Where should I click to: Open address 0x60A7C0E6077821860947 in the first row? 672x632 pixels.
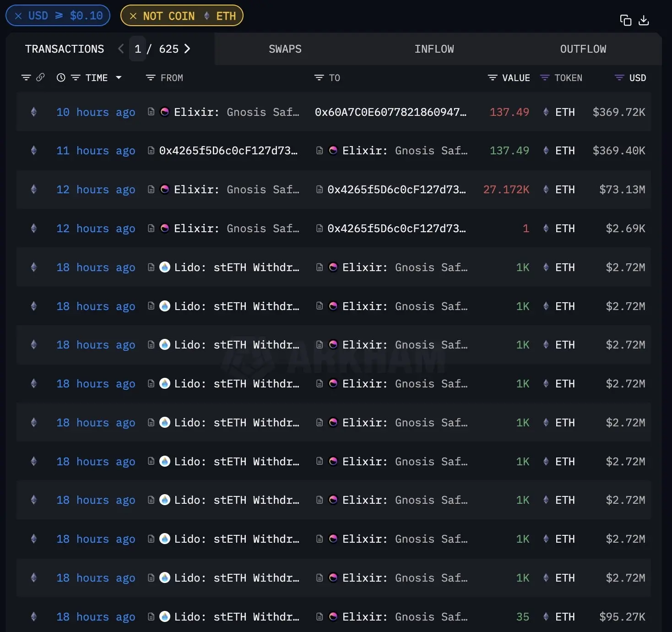pyautogui.click(x=390, y=112)
